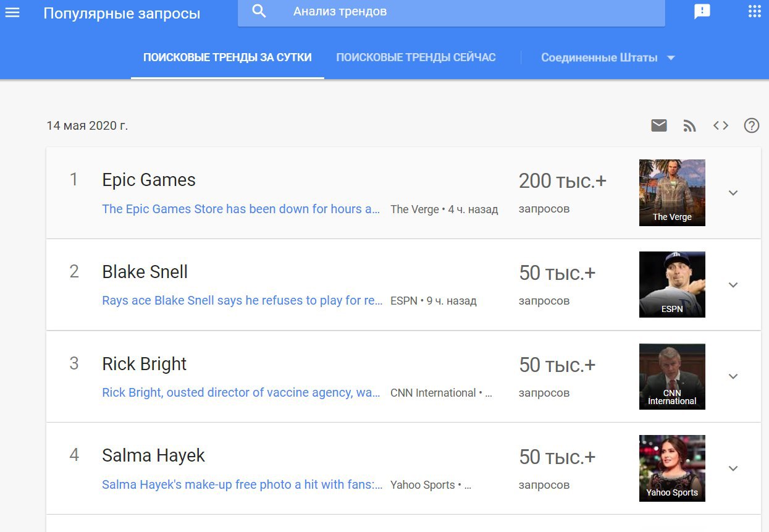Click the embed code icon
Viewport: 769px width, 532px height.
point(721,125)
